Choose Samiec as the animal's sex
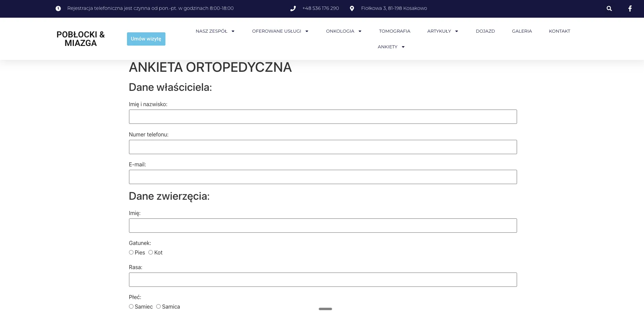Image resolution: width=644 pixels, height=312 pixels. [x=131, y=307]
